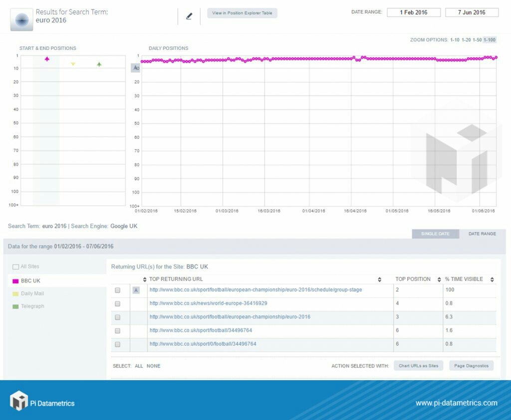Check the box for the group-stage schedule URL
This screenshot has height=420, width=511.
click(118, 290)
